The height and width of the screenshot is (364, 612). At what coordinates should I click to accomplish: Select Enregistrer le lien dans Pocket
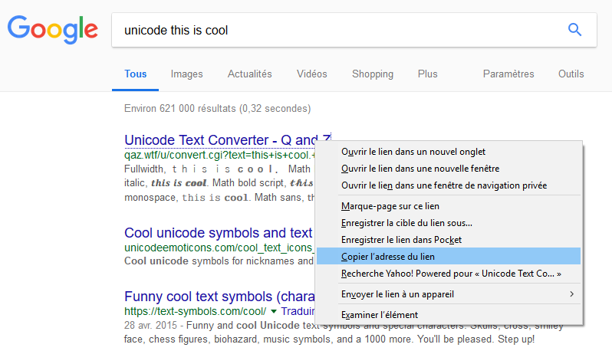click(x=401, y=240)
